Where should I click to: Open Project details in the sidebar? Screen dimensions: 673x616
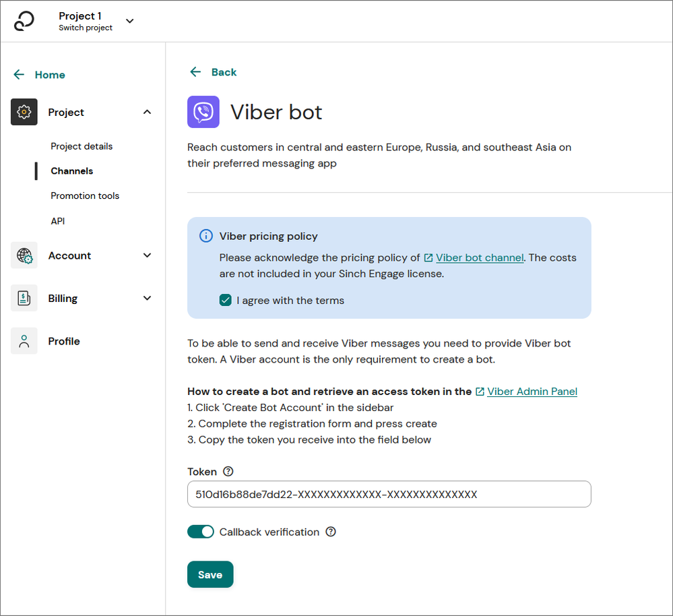coord(82,146)
